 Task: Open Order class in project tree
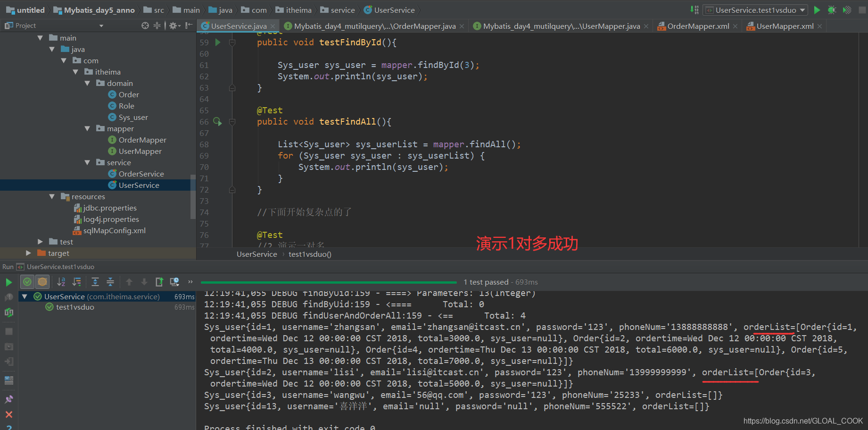pyautogui.click(x=128, y=94)
